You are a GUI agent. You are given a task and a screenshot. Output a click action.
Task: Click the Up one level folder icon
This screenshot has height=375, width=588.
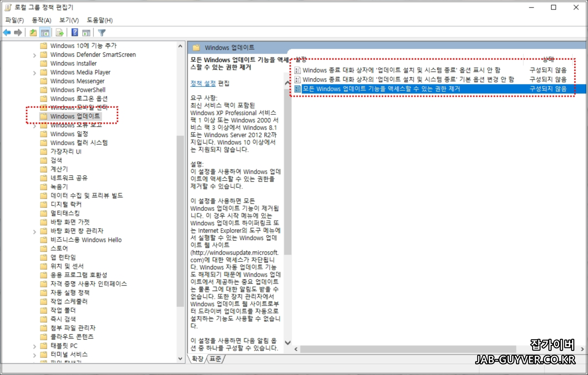[33, 33]
